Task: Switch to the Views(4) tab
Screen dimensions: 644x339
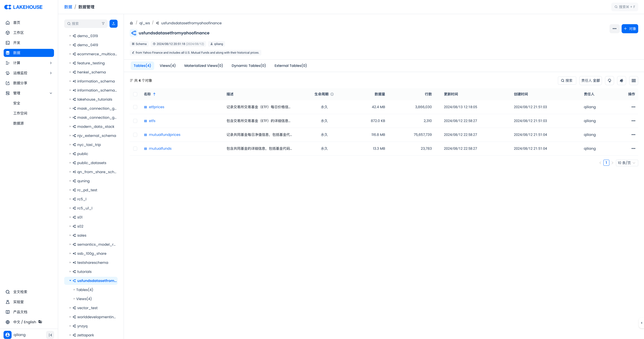Action: click(168, 66)
